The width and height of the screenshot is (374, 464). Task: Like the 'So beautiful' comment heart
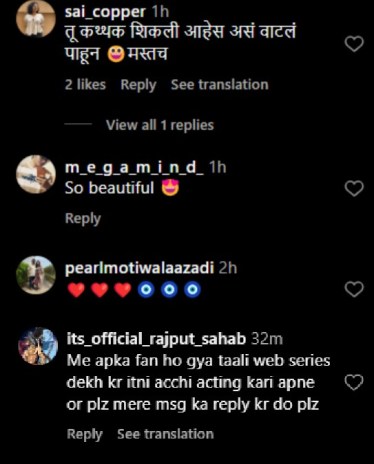(x=354, y=189)
